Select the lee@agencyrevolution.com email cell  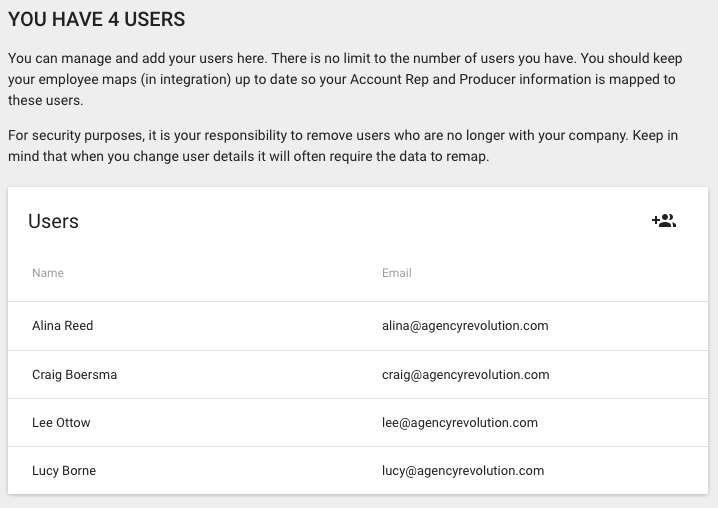point(460,423)
